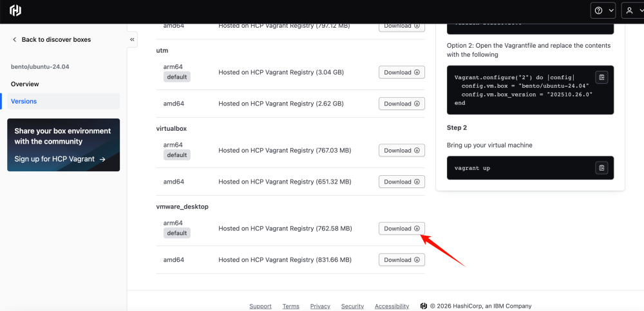Copy the vagrant up command

(601, 167)
